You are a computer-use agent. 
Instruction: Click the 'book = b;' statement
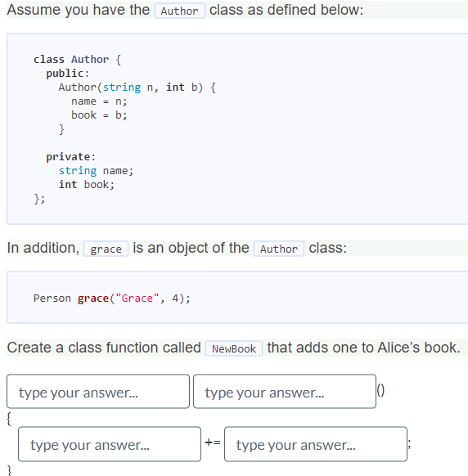99,115
